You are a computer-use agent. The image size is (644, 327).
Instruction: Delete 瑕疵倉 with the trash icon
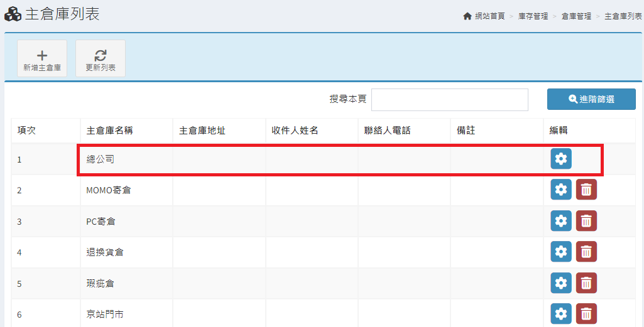click(x=586, y=283)
